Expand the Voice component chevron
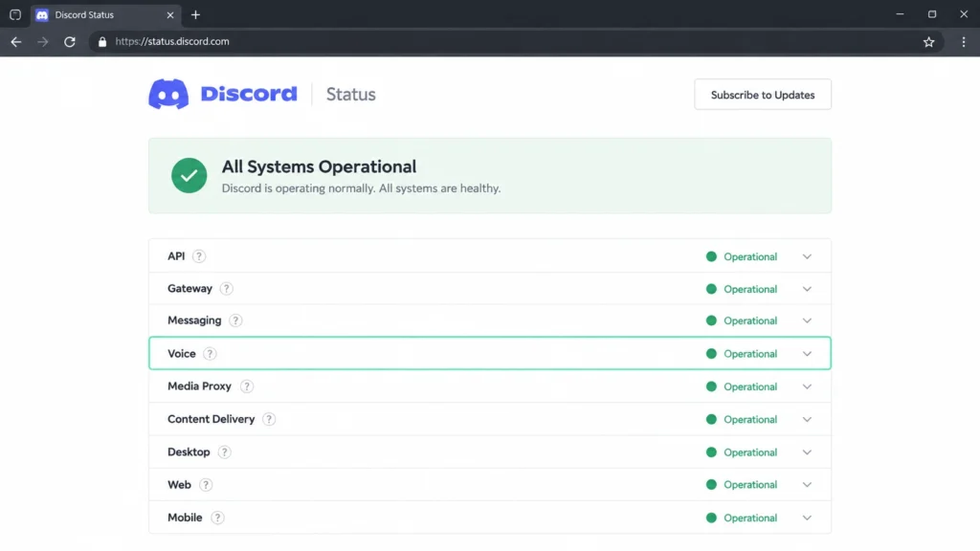The width and height of the screenshot is (980, 551). (807, 354)
